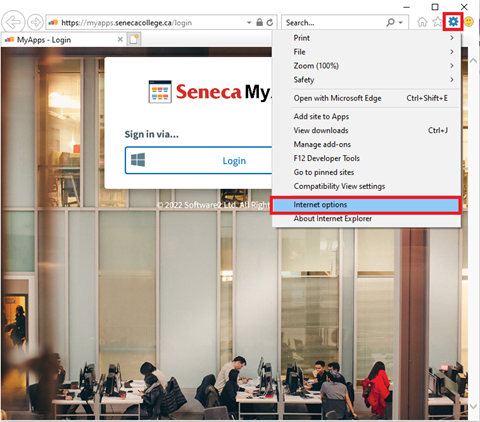Click the Login button

[199, 161]
